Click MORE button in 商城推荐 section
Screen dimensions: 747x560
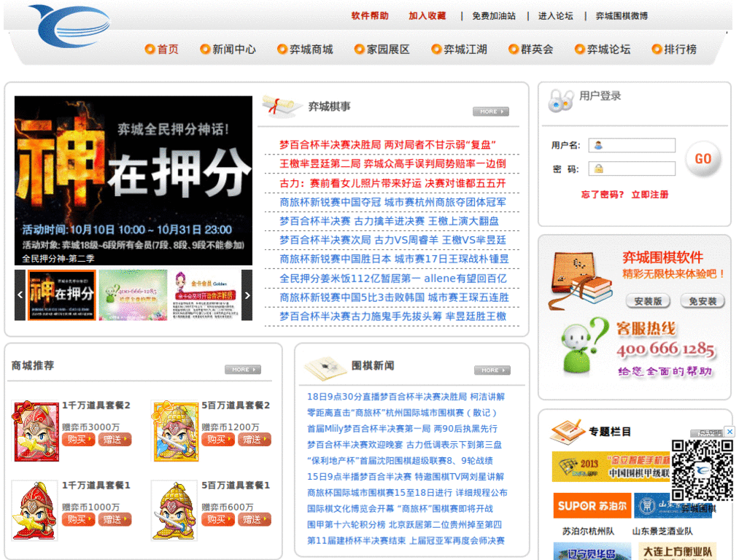(243, 370)
